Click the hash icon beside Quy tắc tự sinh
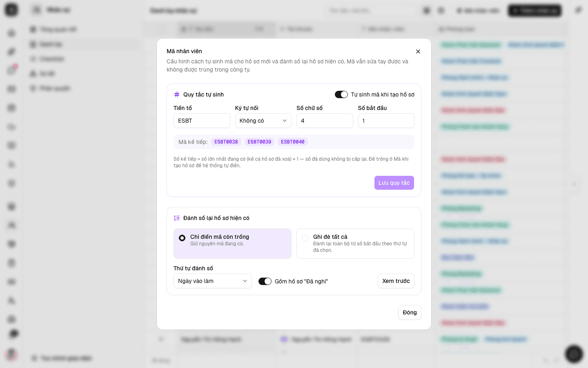The width and height of the screenshot is (588, 368). pyautogui.click(x=177, y=94)
